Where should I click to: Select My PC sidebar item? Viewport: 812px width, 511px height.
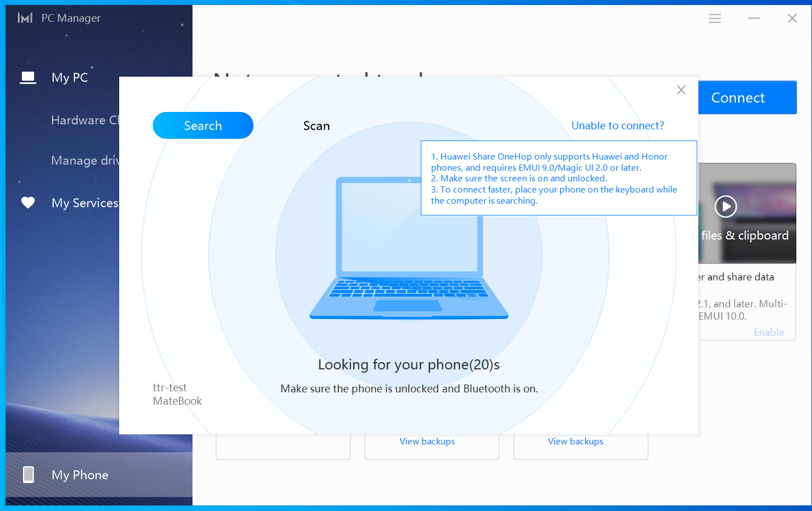pyautogui.click(x=70, y=78)
